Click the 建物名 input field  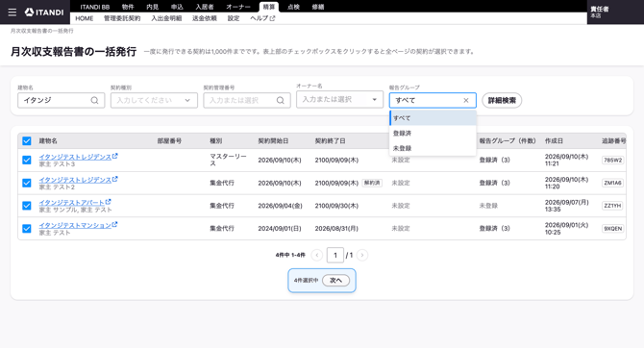pos(62,100)
